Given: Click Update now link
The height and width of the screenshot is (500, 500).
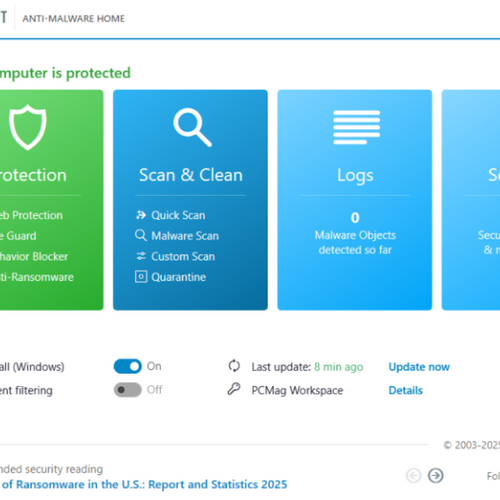Looking at the screenshot, I should point(419,367).
